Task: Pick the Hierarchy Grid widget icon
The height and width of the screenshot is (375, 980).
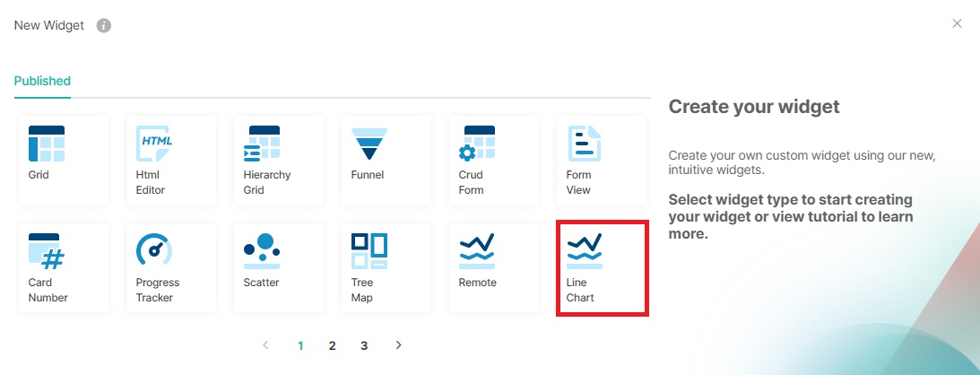Action: [261, 144]
